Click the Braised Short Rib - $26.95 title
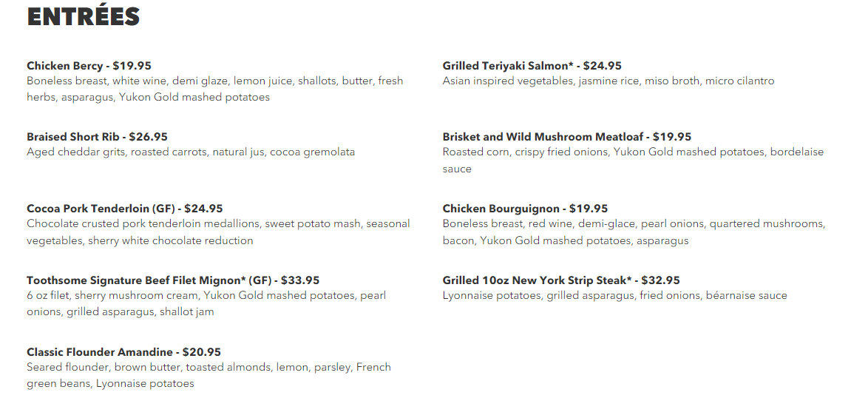Image resolution: width=868 pixels, height=418 pixels. click(97, 137)
